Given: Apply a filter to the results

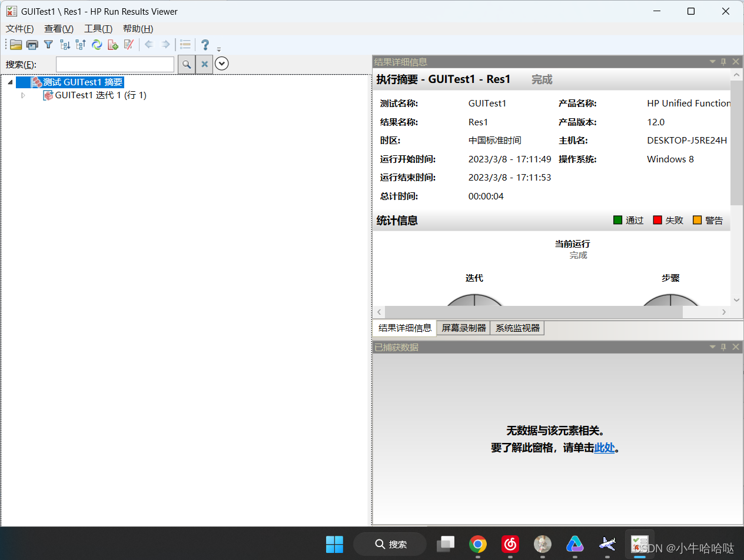Looking at the screenshot, I should point(48,45).
